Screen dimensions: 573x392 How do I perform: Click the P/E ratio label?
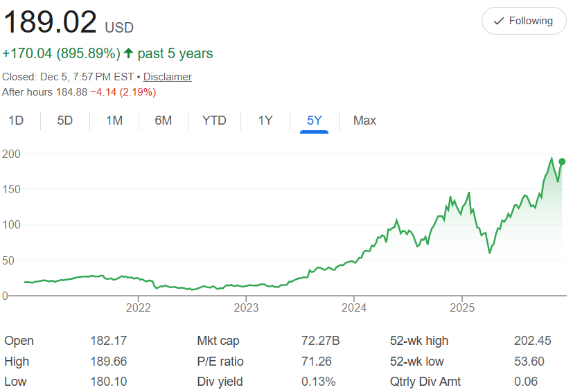(x=220, y=362)
